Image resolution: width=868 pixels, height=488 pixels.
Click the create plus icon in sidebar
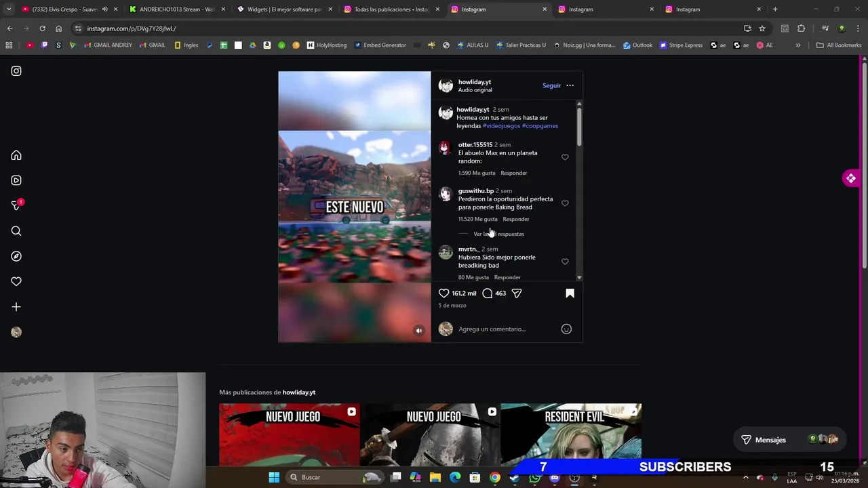[16, 306]
